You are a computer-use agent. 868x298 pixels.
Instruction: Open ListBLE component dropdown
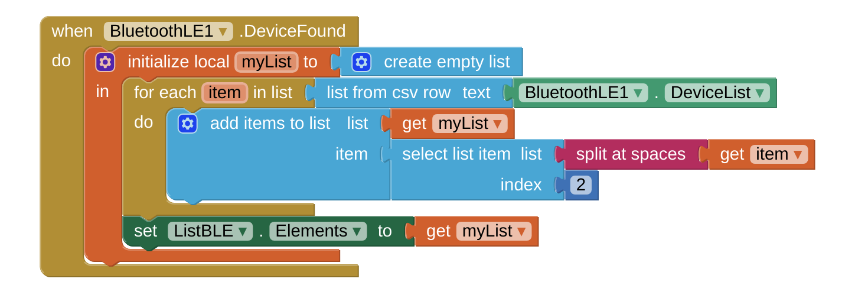tap(243, 231)
